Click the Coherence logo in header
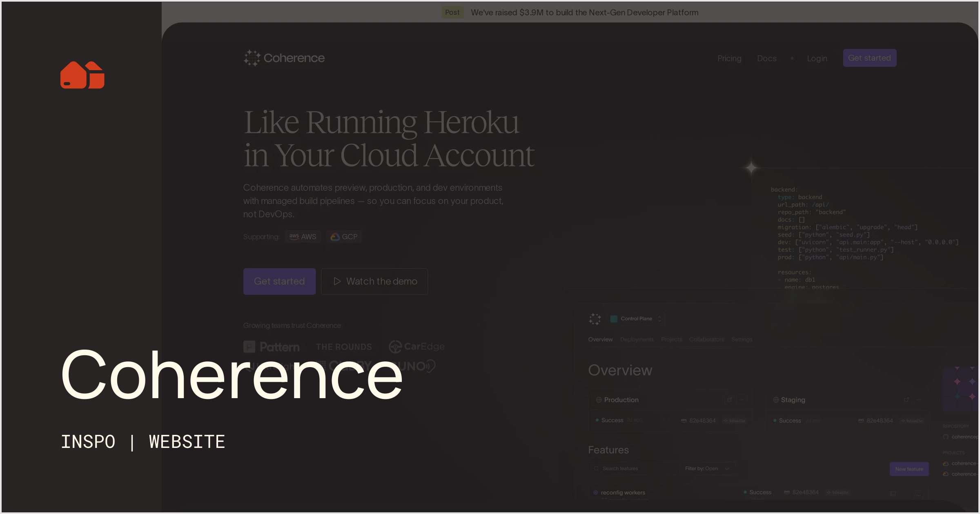980x514 pixels. point(284,58)
